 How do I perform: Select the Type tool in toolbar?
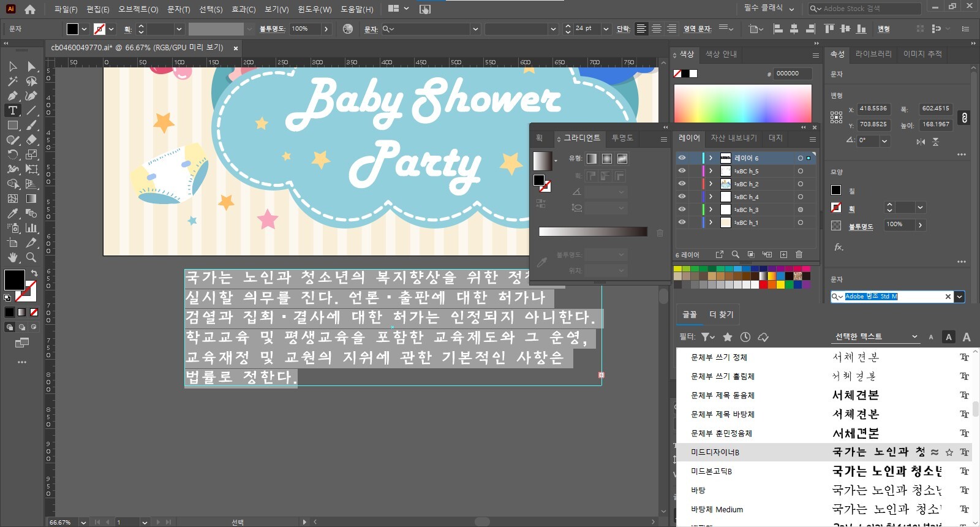click(12, 110)
